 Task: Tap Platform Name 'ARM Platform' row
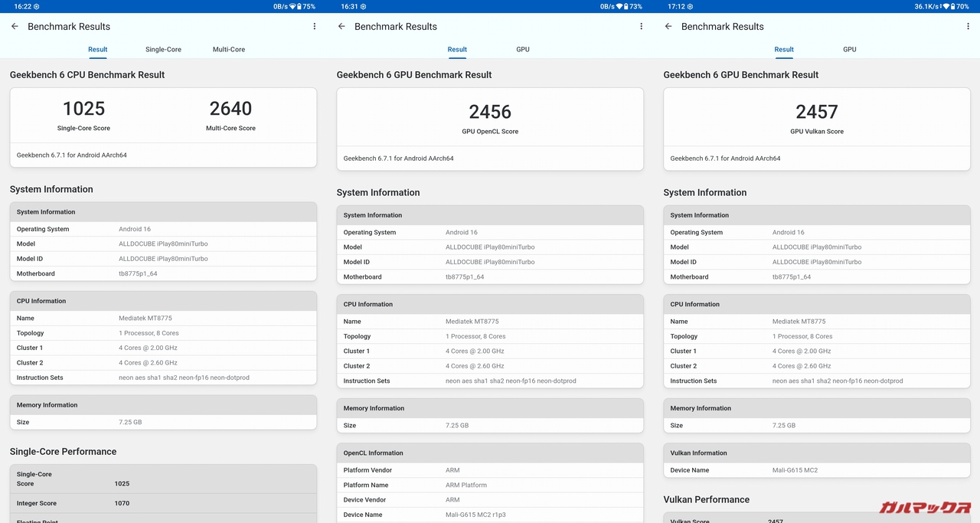tap(490, 485)
